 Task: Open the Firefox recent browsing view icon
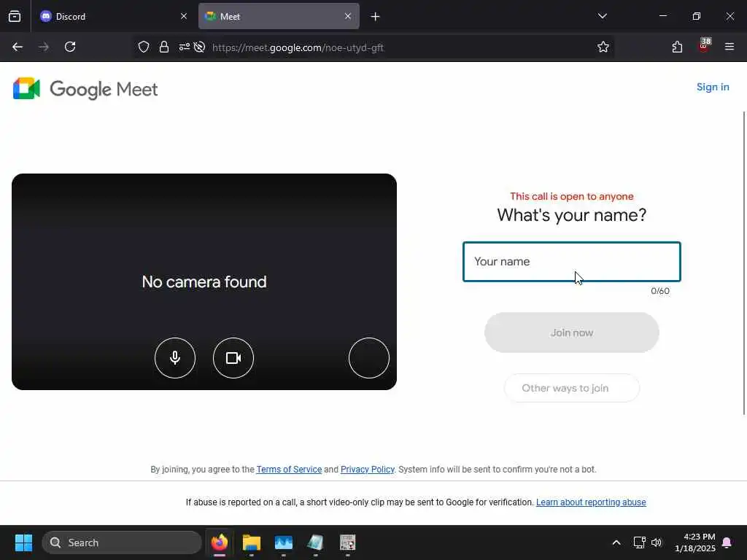[15, 16]
